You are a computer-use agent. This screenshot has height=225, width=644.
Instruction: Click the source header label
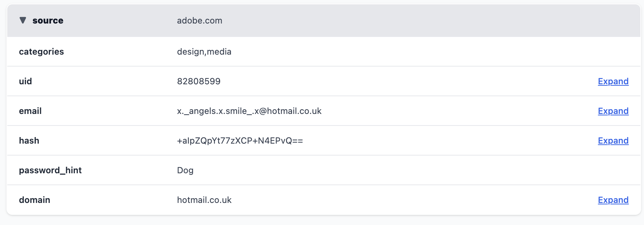48,21
